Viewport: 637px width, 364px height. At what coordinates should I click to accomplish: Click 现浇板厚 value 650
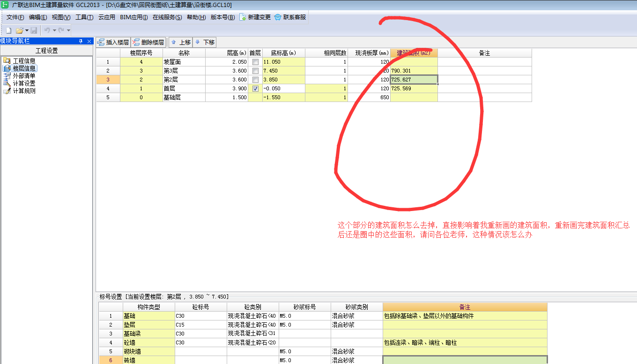click(x=369, y=97)
